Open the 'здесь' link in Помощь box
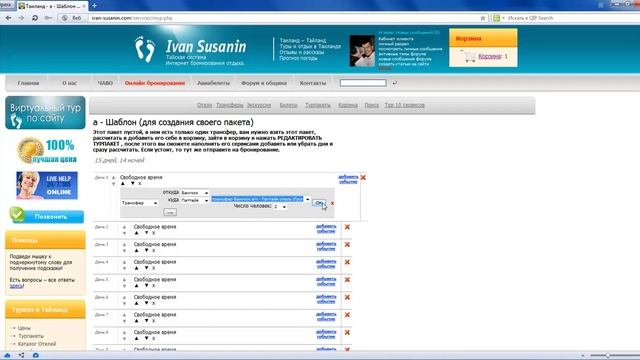 coord(16,286)
